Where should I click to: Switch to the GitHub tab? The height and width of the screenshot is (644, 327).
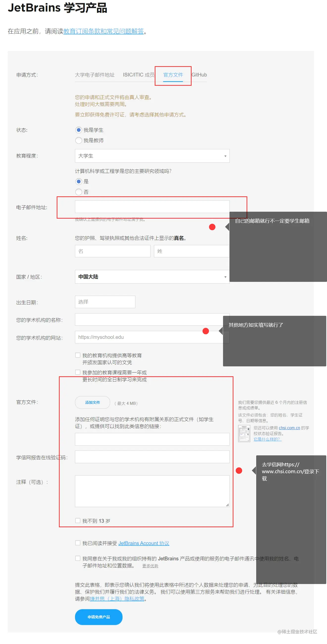199,75
